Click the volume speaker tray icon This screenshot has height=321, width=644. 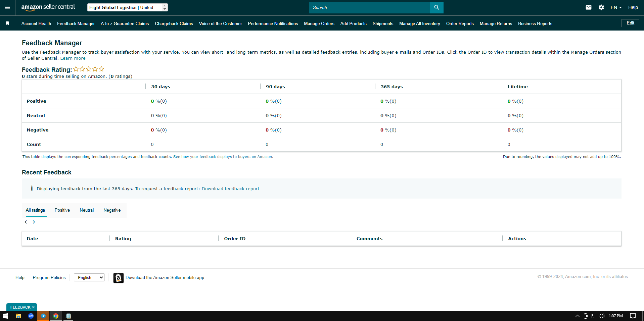pos(602,316)
